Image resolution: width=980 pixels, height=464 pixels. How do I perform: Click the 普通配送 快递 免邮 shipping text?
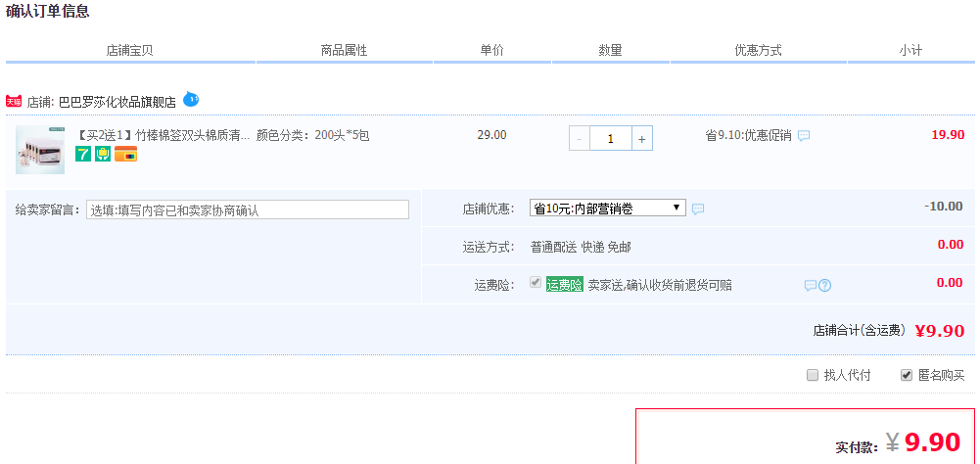[581, 247]
